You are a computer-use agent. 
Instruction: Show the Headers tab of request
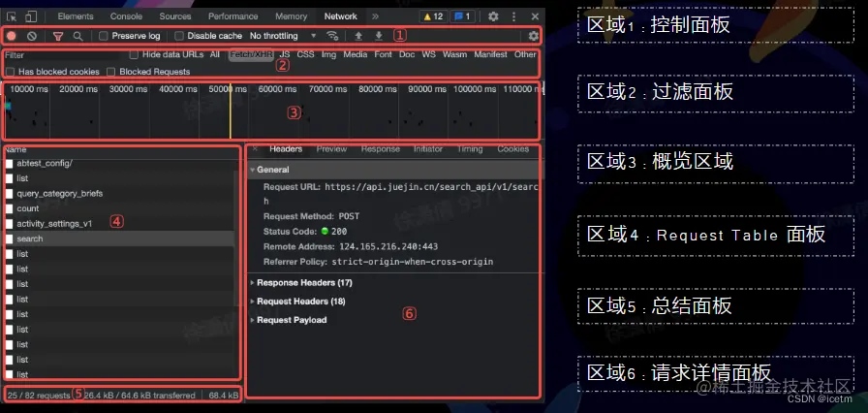(286, 149)
